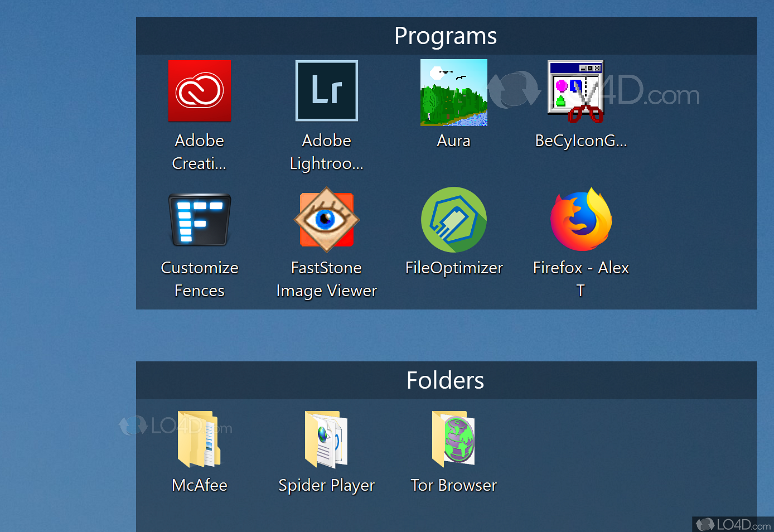The image size is (774, 532).
Task: Select the "Customize Fences" label text
Action: point(200,279)
